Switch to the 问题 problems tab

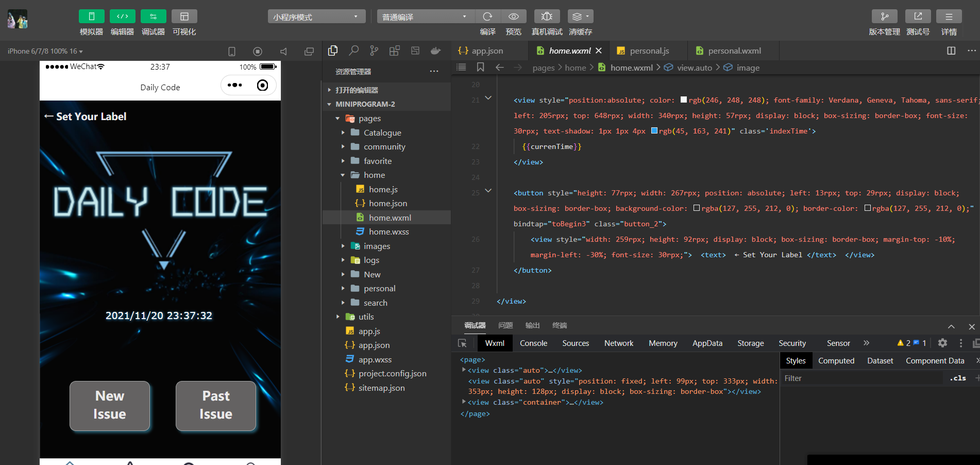pyautogui.click(x=505, y=325)
